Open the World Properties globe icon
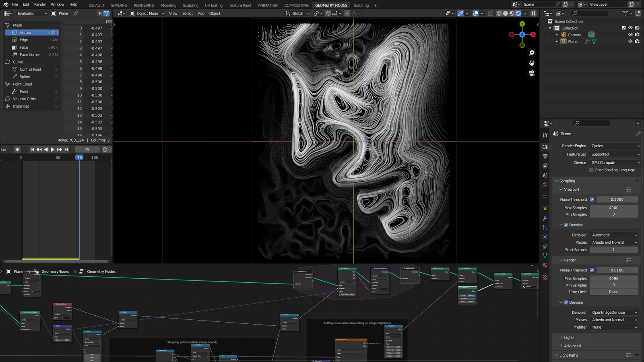The width and height of the screenshot is (644, 362). point(545,185)
